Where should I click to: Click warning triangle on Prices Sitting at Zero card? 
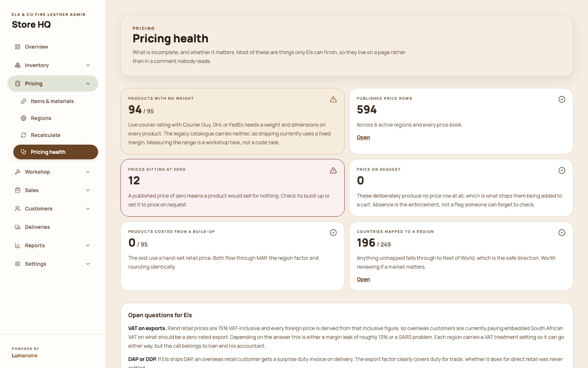333,170
